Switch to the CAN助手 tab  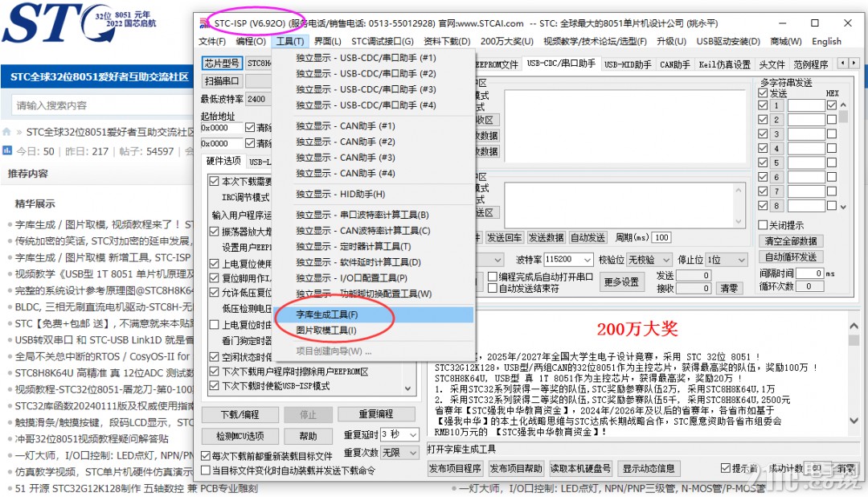coord(675,64)
